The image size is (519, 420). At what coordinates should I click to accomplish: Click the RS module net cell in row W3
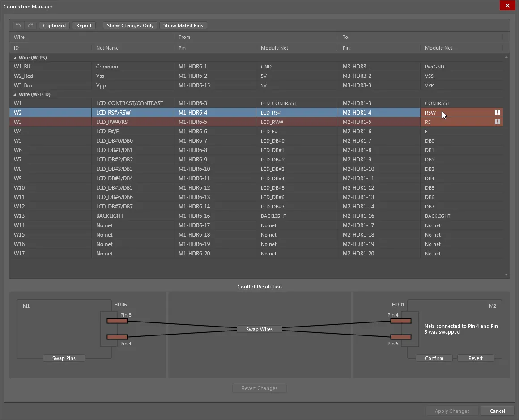(x=461, y=122)
